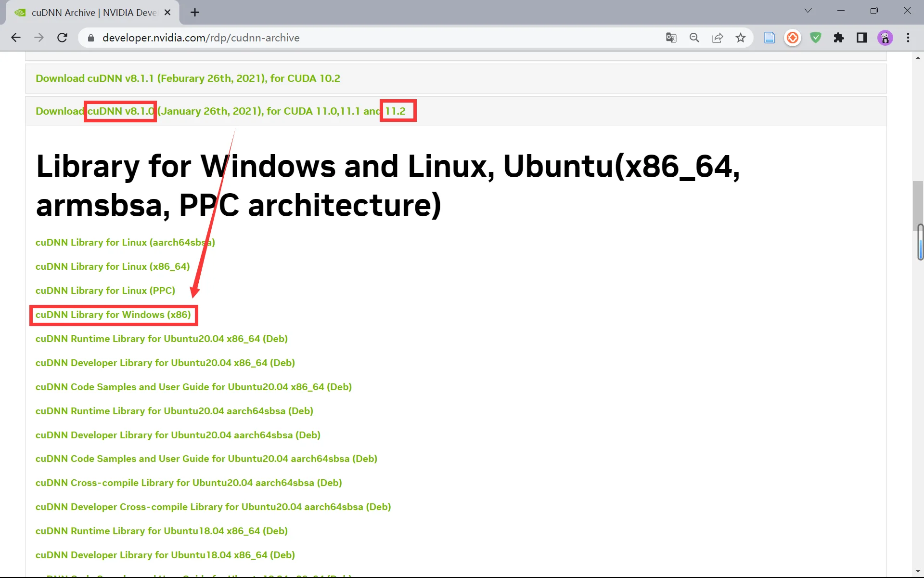This screenshot has height=578, width=924.
Task: Expand the tab search chevron
Action: [x=808, y=11]
